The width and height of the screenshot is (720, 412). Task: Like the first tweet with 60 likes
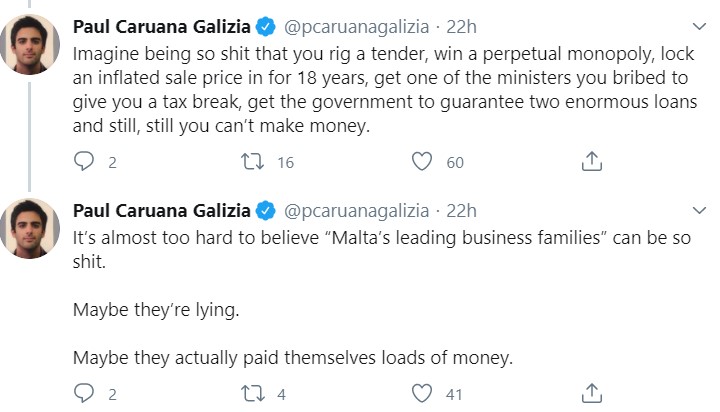[x=422, y=161]
